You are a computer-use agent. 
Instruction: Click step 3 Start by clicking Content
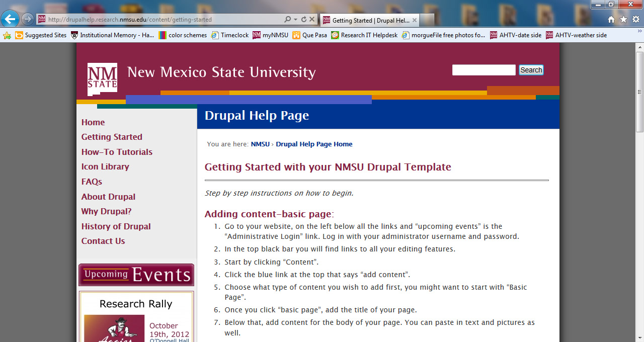click(272, 262)
